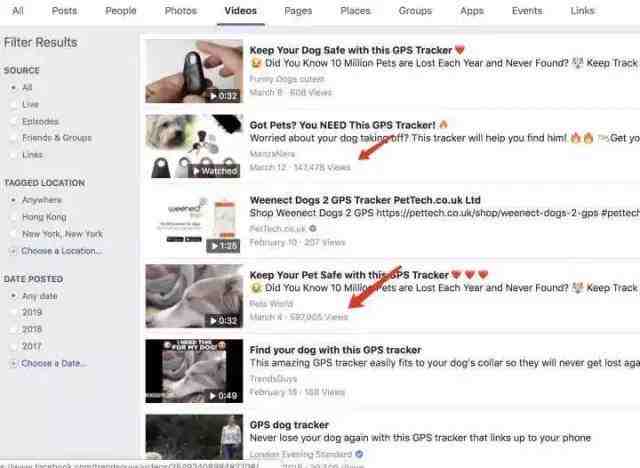Open the Photos tab
The height and width of the screenshot is (468, 640).
tap(180, 11)
